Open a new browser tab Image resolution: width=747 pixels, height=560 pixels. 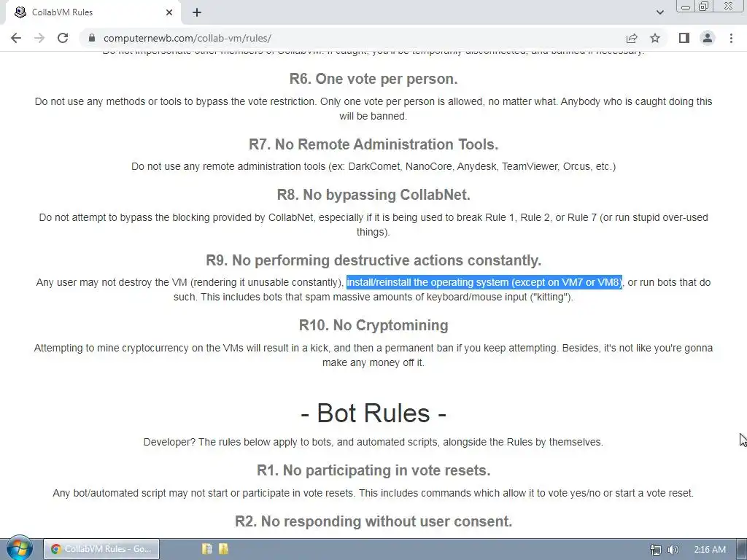coord(197,12)
